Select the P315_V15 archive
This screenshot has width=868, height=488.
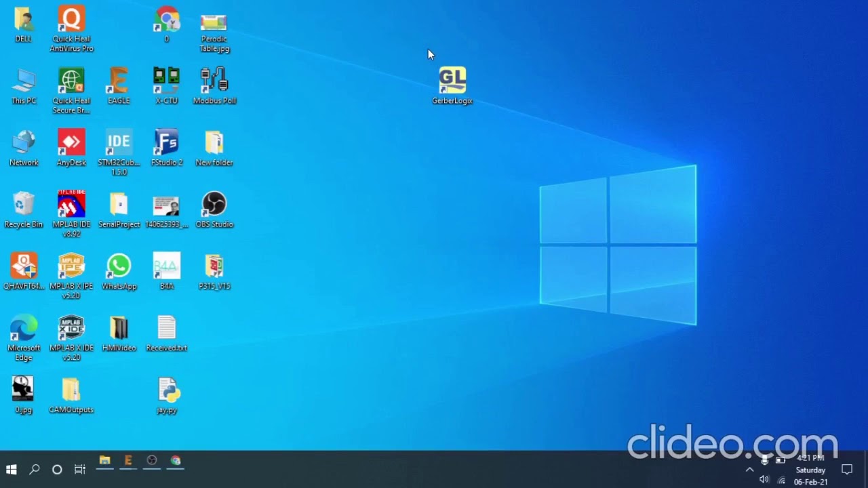tap(214, 271)
